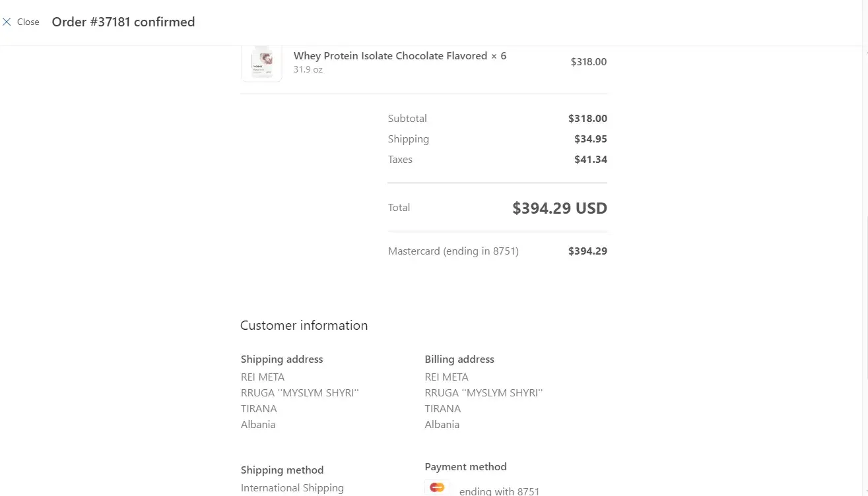Click the Shipping cost $34.95
The height and width of the screenshot is (496, 868).
590,139
